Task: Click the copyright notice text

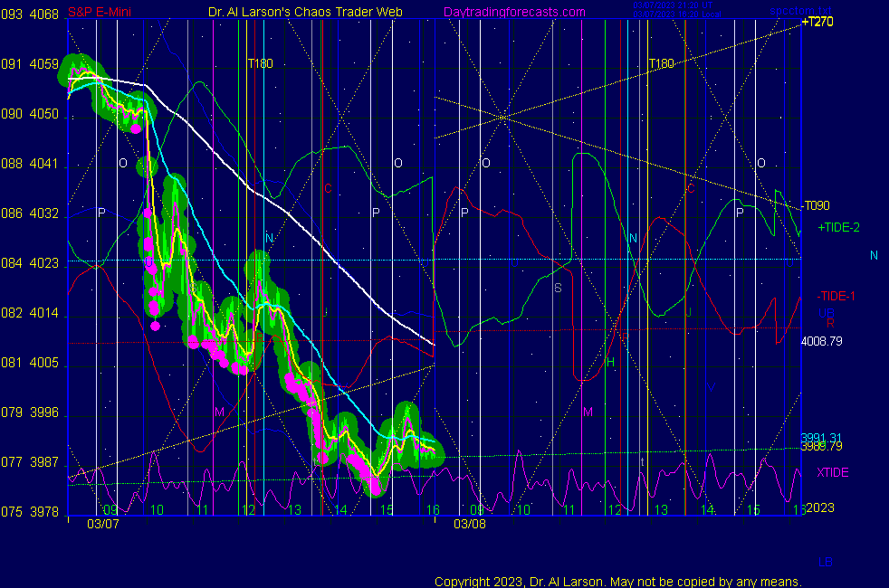Action: pos(617,581)
